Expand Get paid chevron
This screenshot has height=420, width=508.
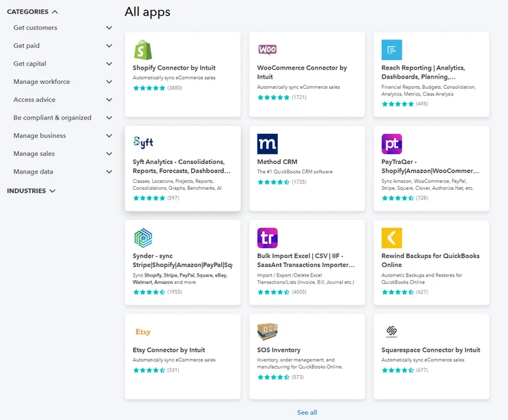click(109, 46)
